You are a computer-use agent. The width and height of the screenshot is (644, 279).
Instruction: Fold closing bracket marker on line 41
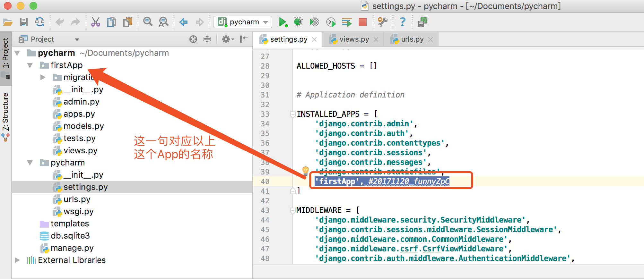pos(293,191)
